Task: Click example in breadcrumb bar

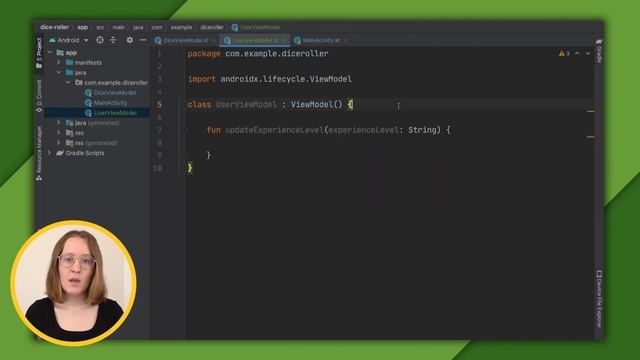Action: [181, 27]
